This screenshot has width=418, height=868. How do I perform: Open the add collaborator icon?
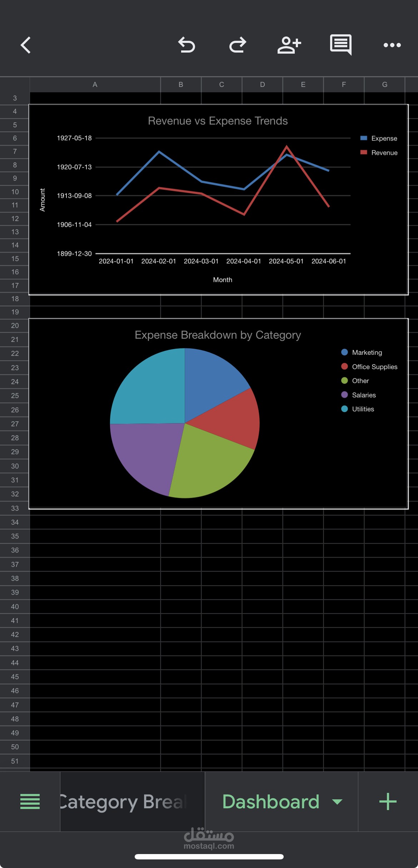point(289,45)
